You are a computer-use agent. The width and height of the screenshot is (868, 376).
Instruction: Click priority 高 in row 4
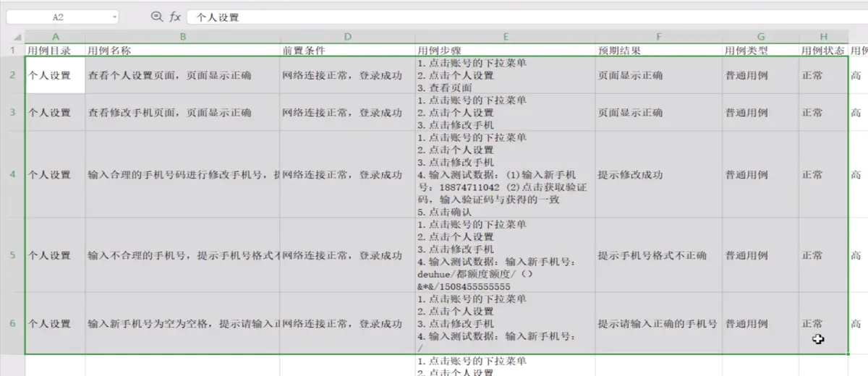tap(858, 174)
